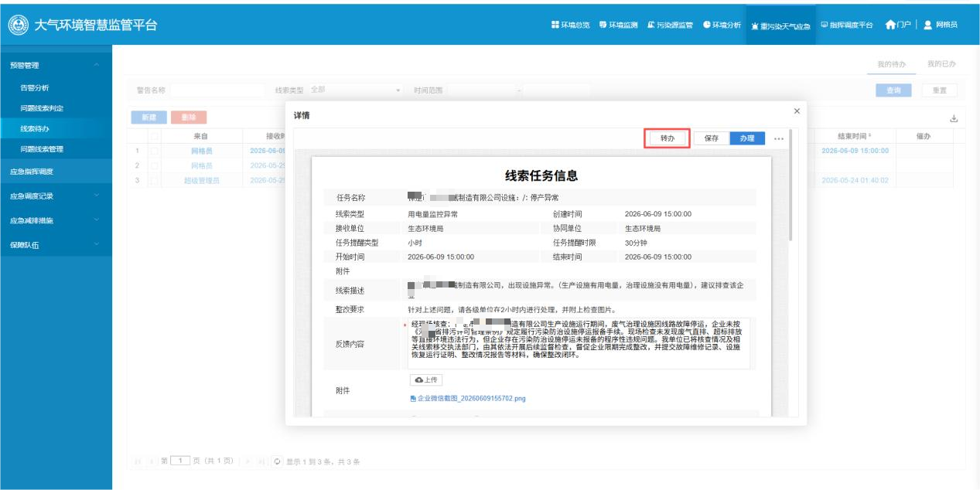The image size is (980, 490).
Task: Click the 催办 column header
Action: point(923,136)
